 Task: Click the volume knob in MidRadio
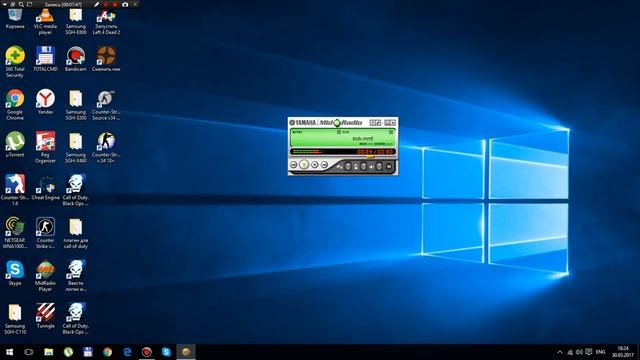click(379, 166)
